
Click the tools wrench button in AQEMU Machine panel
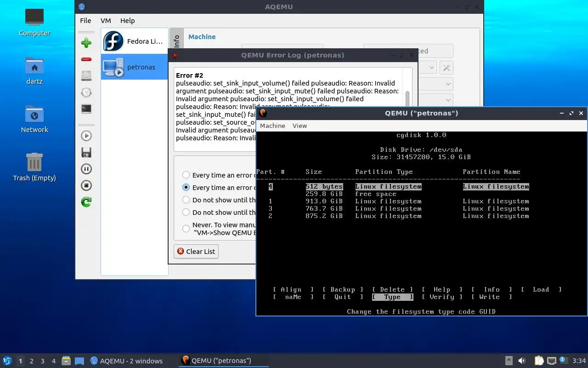(446, 68)
